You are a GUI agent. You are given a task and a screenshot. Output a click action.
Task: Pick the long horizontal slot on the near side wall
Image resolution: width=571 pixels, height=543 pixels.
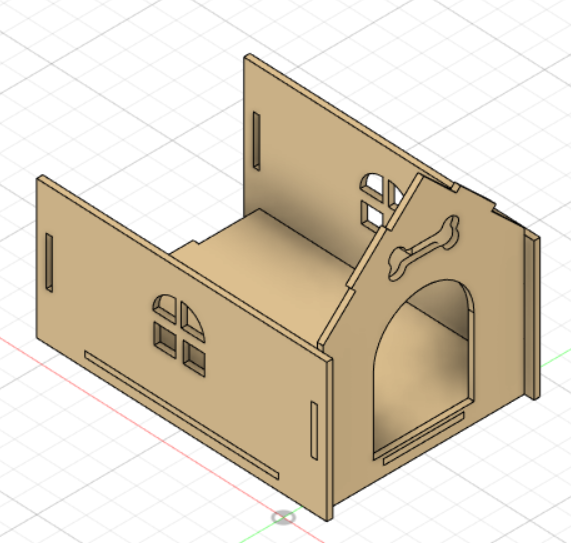181,414
